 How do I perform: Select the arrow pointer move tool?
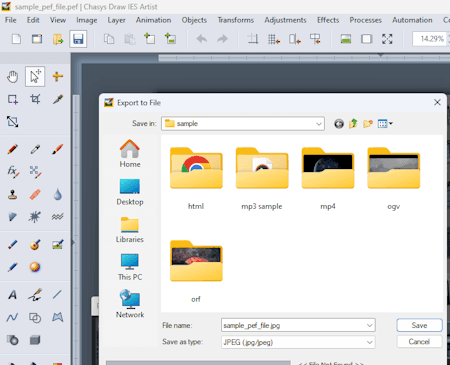pos(35,76)
